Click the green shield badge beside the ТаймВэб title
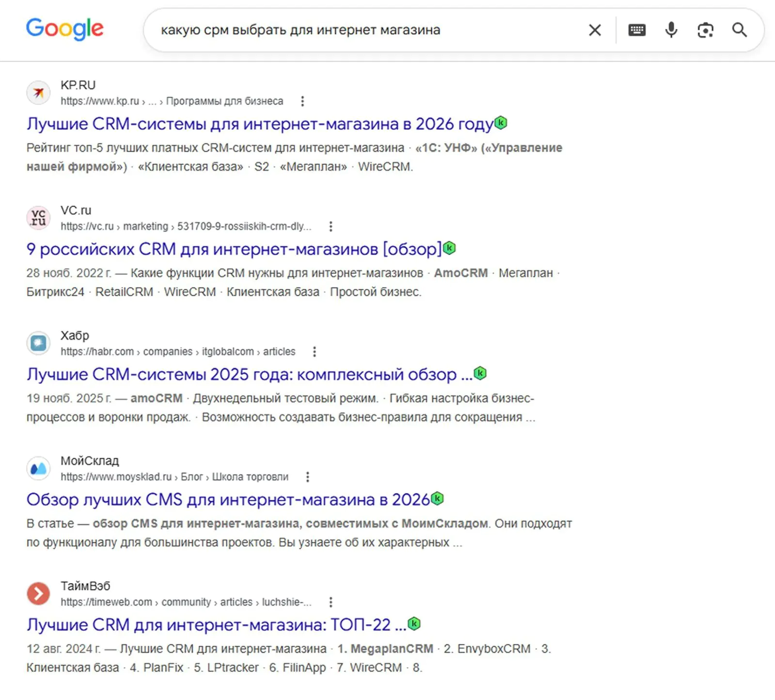The width and height of the screenshot is (775, 700). [x=414, y=624]
